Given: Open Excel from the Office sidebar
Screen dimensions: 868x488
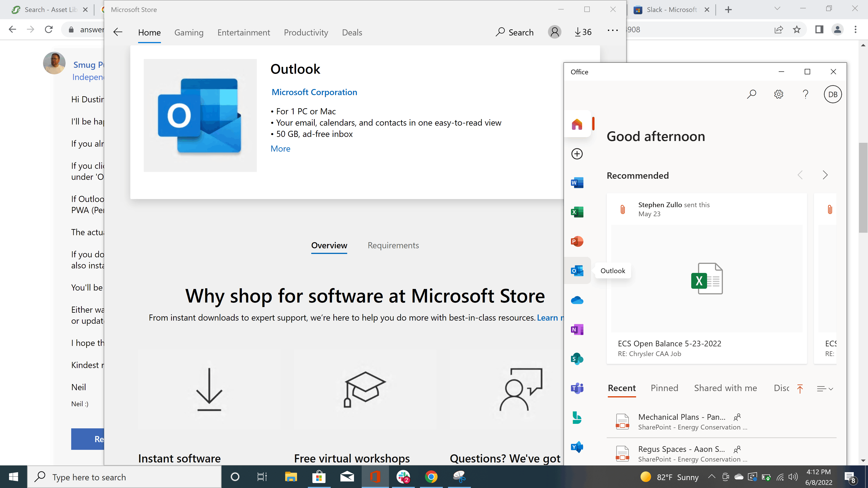Looking at the screenshot, I should 577,212.
